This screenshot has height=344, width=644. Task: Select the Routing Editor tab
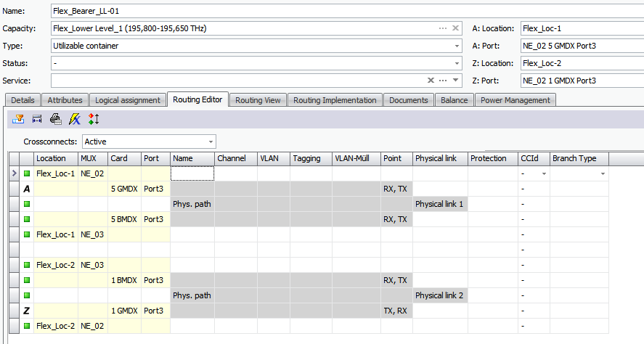pos(197,99)
